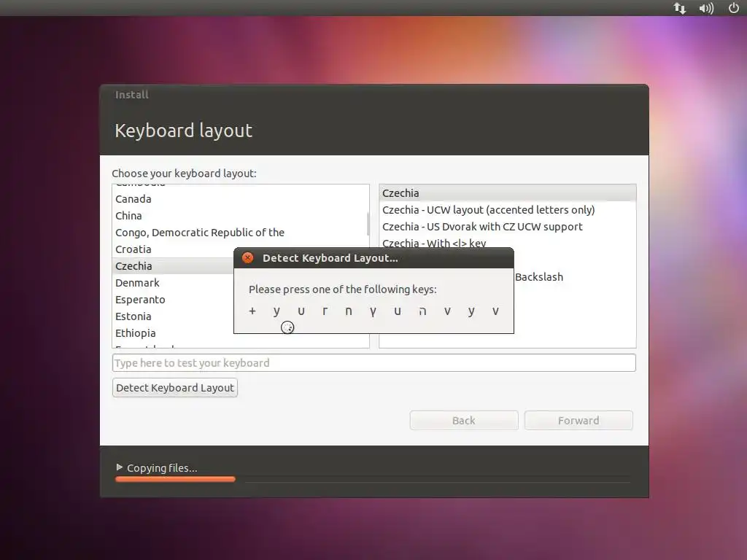
Task: Open the power session menu icon
Action: pyautogui.click(x=734, y=7)
